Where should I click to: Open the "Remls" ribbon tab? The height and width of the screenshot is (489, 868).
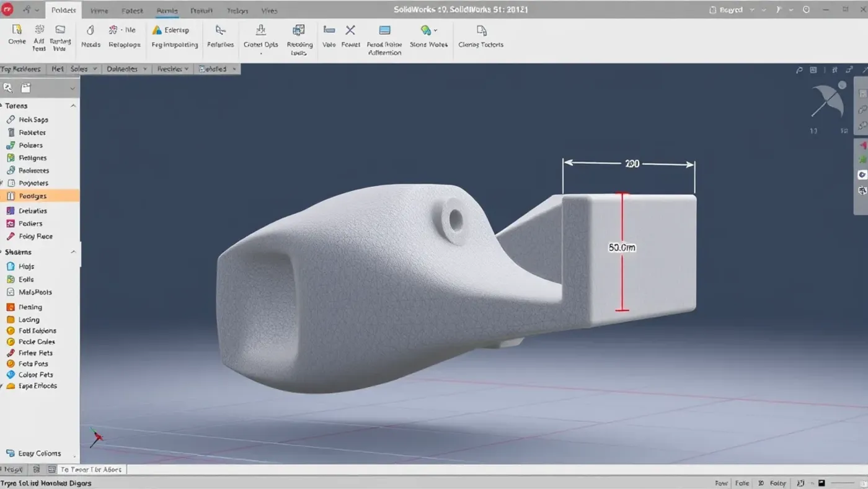click(x=167, y=11)
